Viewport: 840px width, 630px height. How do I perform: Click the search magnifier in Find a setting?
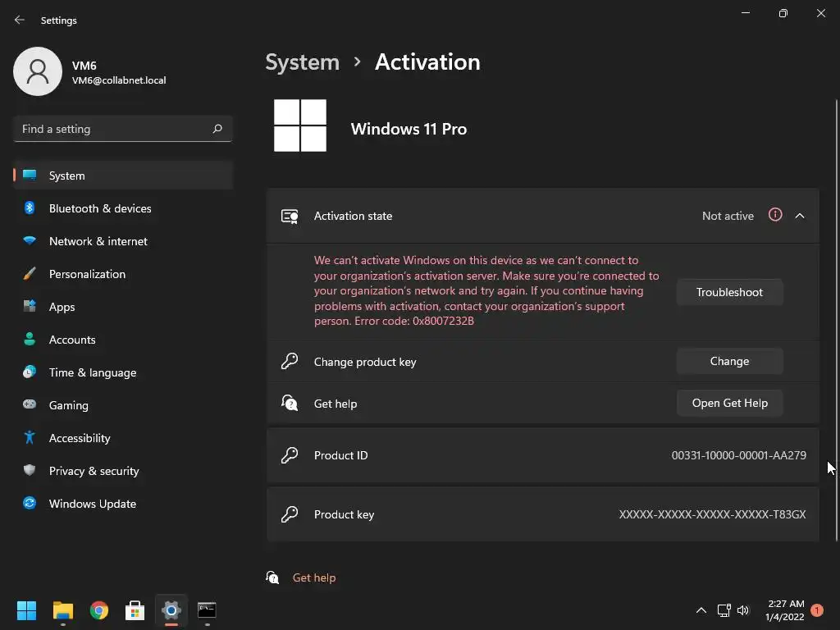pyautogui.click(x=217, y=129)
